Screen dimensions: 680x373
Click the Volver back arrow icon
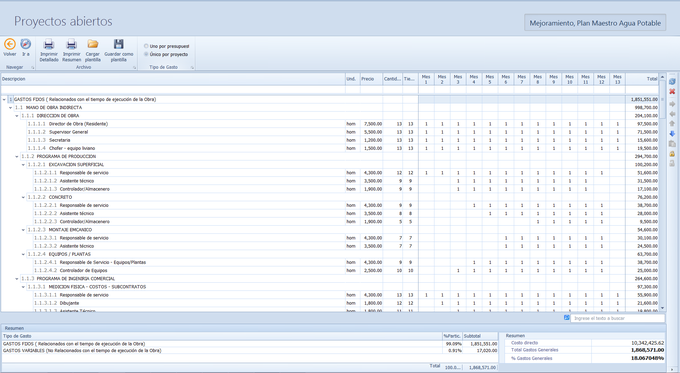tap(10, 44)
